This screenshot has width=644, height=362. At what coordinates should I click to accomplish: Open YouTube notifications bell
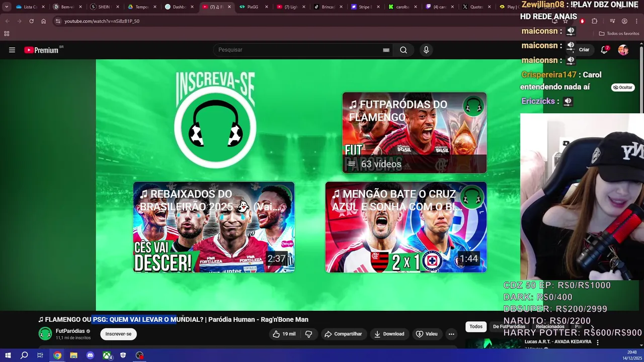[x=605, y=50]
